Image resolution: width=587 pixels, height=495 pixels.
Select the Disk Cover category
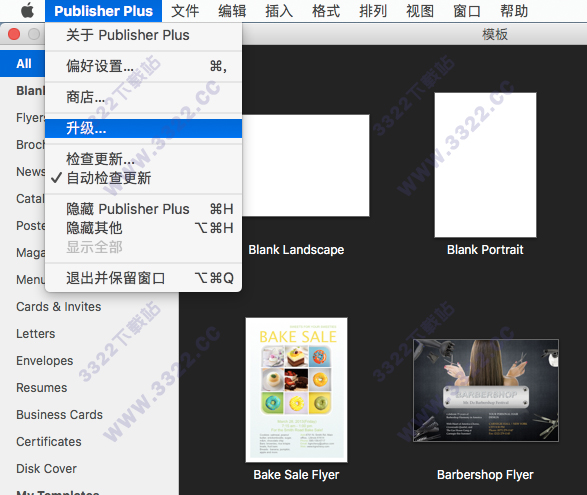point(46,468)
